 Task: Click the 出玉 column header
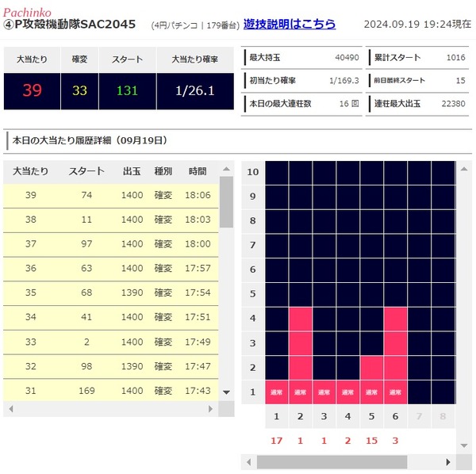click(x=132, y=171)
